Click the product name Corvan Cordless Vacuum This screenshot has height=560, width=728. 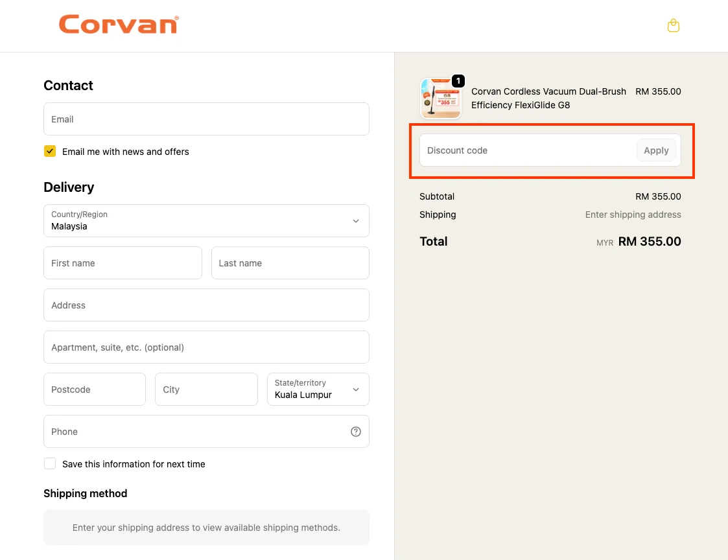tap(548, 98)
